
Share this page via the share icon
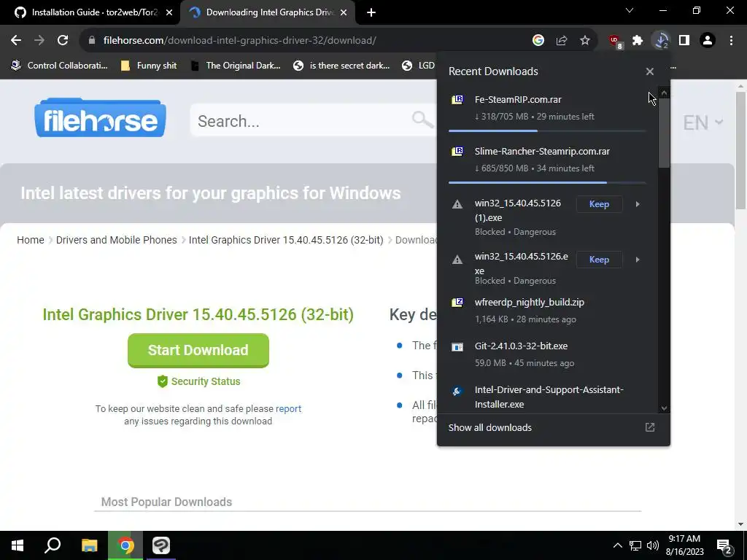coord(562,41)
